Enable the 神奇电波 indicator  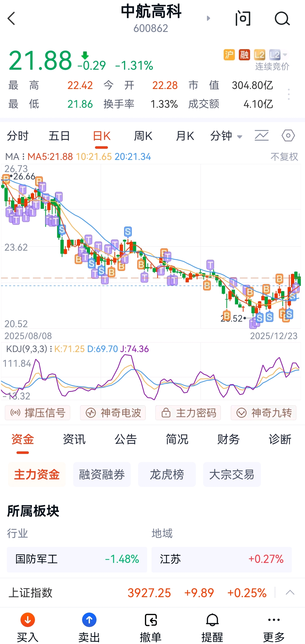coord(113,413)
